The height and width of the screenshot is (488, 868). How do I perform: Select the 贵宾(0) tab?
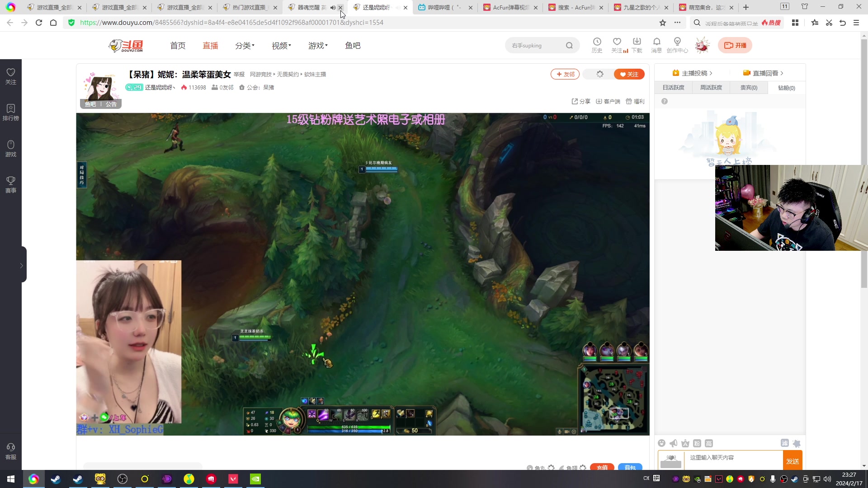point(749,88)
